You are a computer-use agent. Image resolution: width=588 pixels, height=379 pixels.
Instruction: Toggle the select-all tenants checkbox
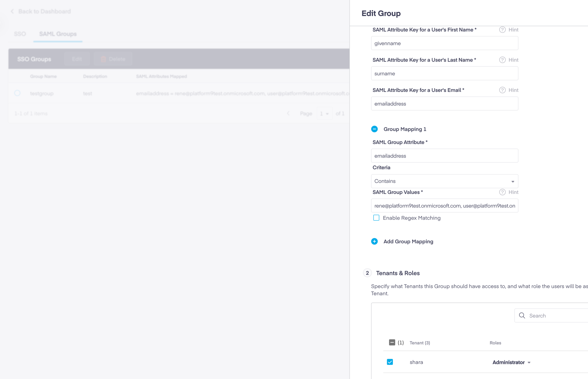pos(392,342)
